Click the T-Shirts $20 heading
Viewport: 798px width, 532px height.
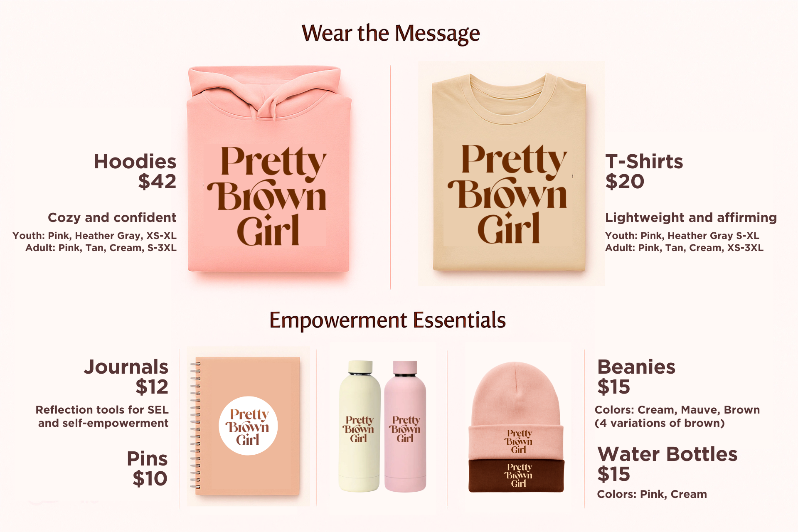(x=644, y=171)
